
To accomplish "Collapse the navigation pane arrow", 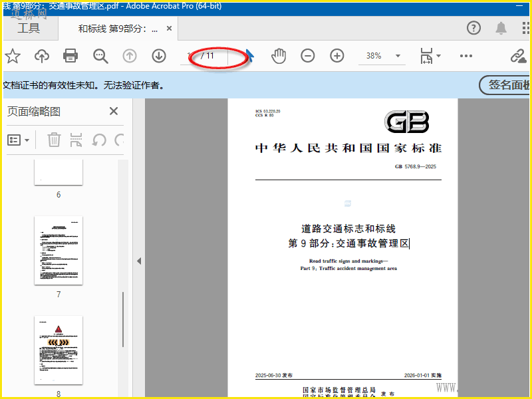I will [x=139, y=261].
